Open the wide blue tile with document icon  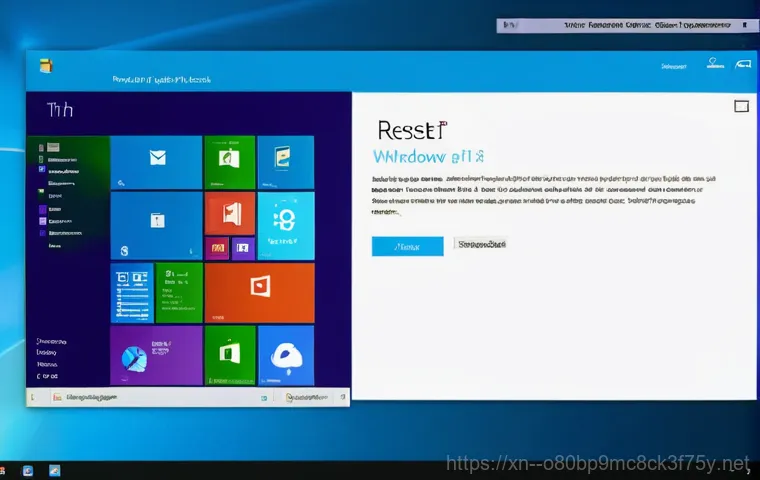[x=155, y=226]
